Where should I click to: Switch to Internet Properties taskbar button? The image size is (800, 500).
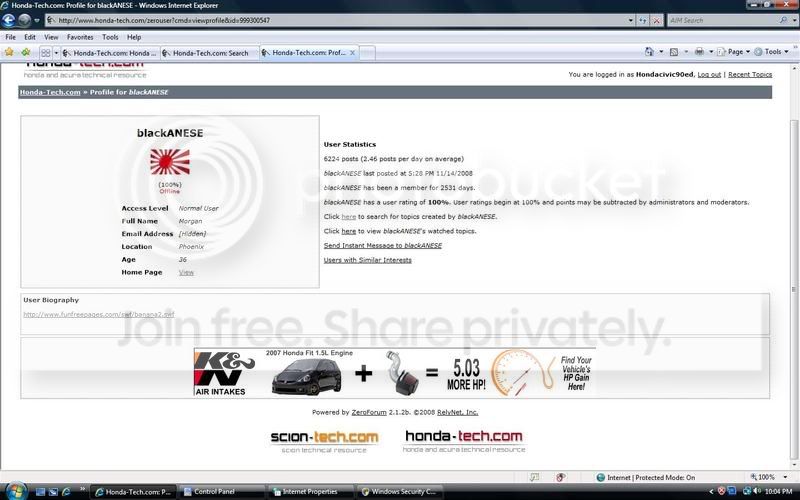pyautogui.click(x=311, y=492)
